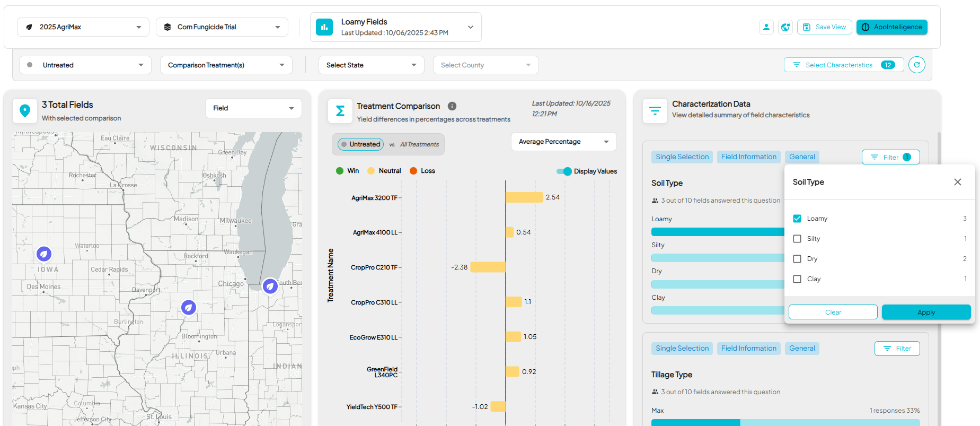Click the Treatment Comparison info icon
Screen dimensions: 980x426
452,106
